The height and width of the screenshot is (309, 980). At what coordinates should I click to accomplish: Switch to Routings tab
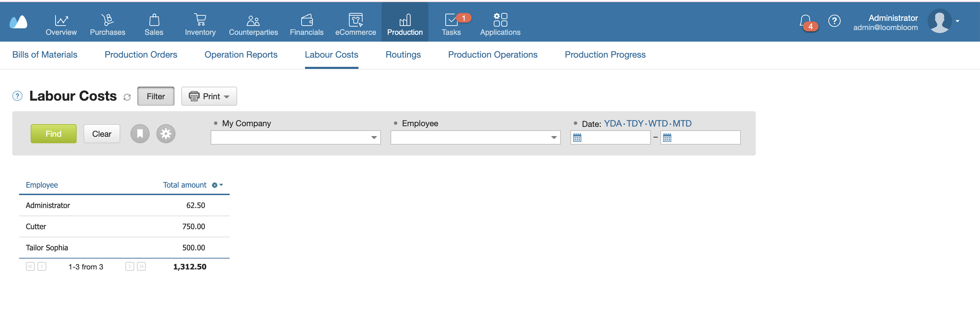click(x=403, y=55)
